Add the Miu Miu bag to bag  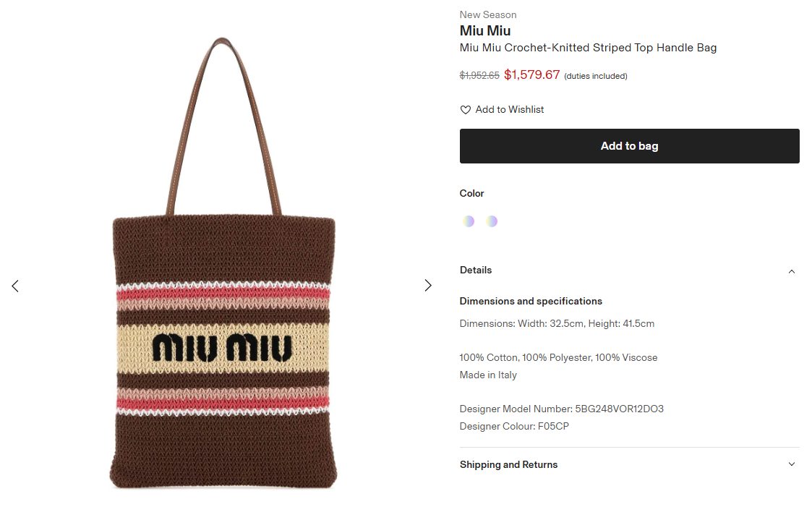(629, 146)
